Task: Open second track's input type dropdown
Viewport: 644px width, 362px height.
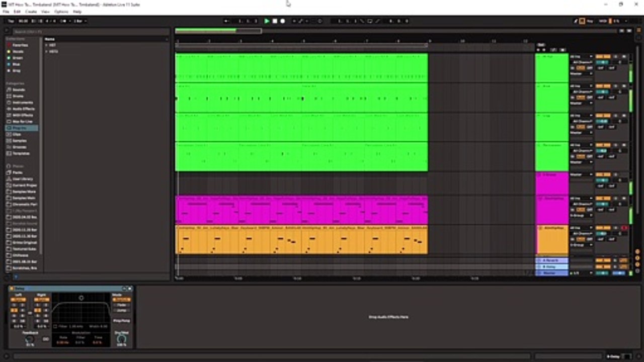Action: point(581,86)
